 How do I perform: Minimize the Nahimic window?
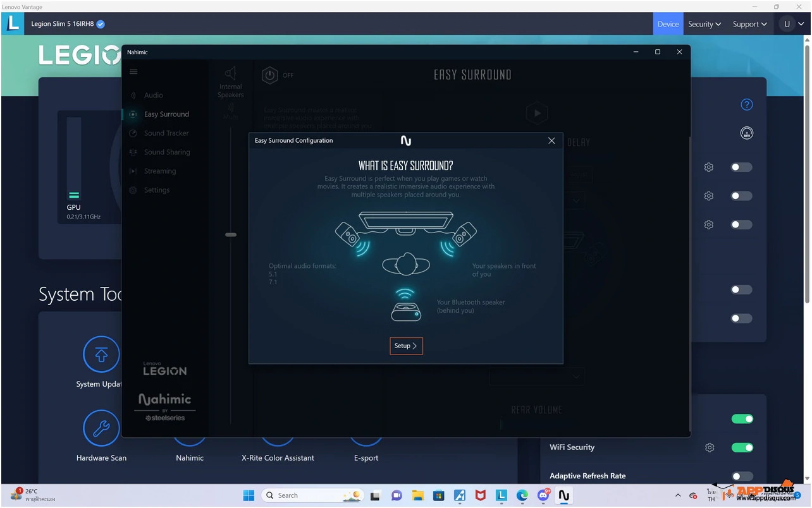(636, 52)
